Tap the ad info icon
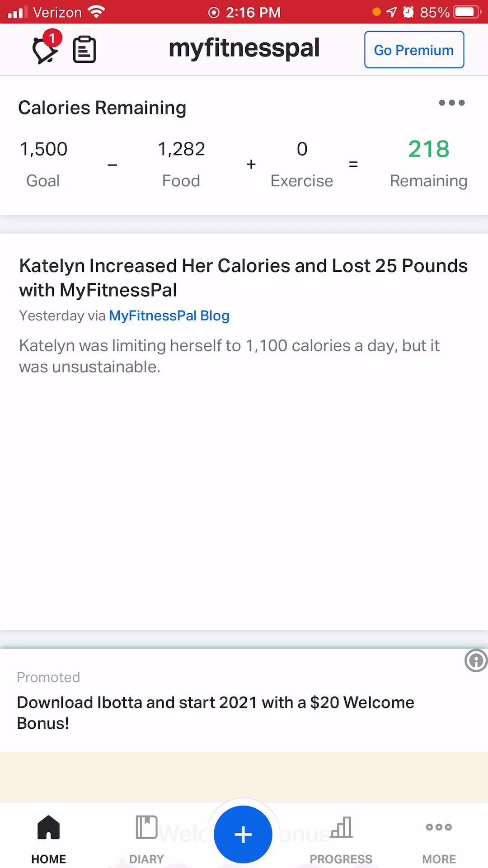 [476, 660]
